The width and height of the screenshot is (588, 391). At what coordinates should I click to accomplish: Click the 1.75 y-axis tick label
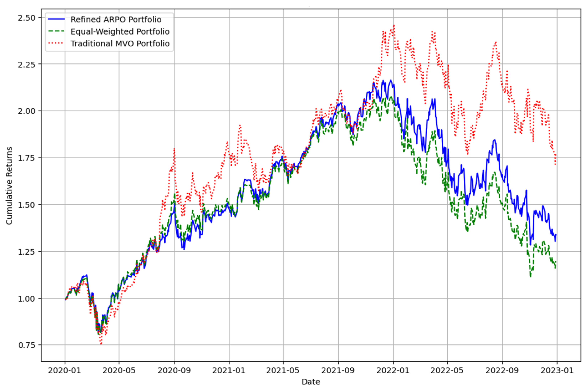(x=26, y=158)
